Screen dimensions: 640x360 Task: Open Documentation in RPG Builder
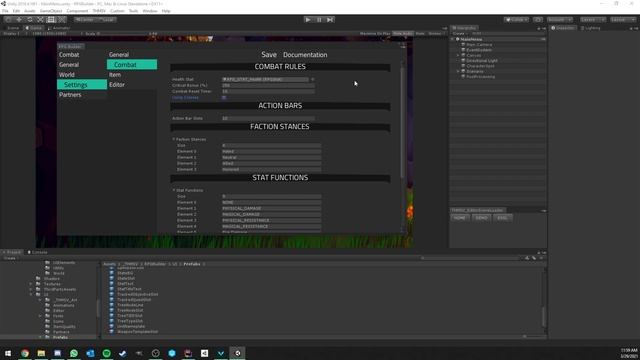305,55
